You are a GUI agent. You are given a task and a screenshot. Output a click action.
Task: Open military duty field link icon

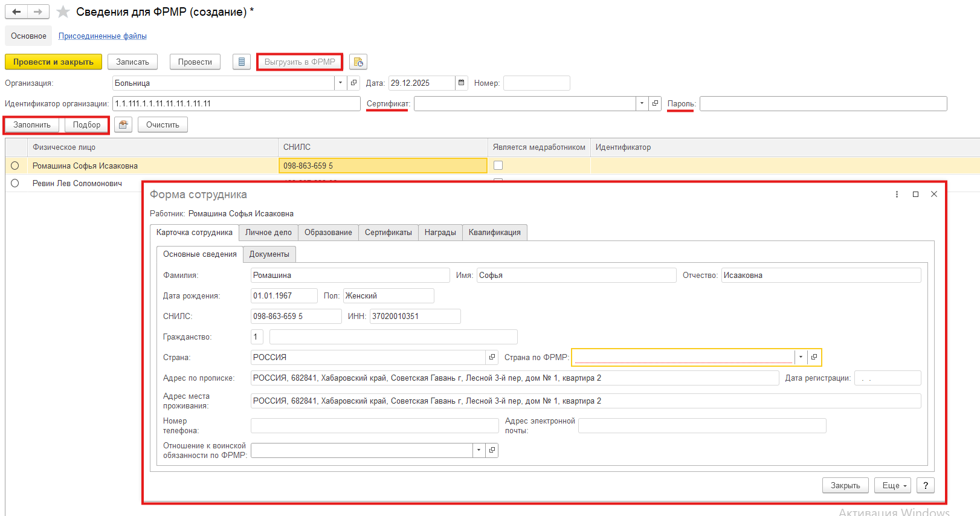(x=492, y=450)
